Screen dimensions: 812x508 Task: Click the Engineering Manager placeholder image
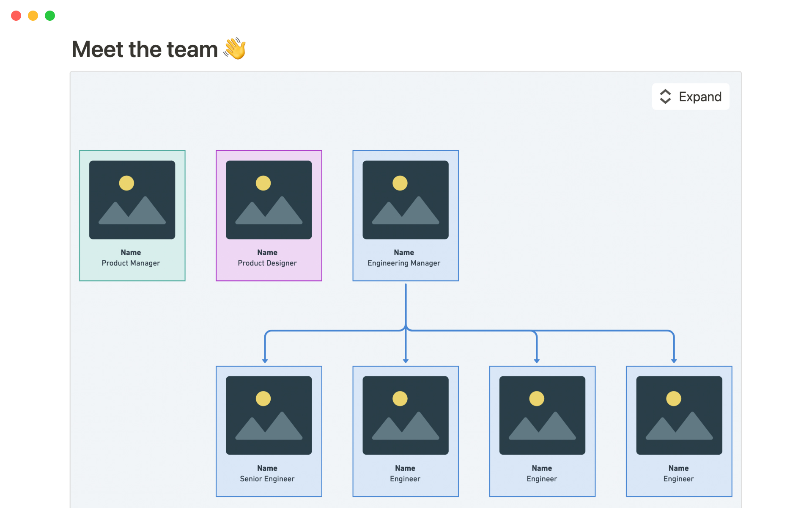click(405, 199)
